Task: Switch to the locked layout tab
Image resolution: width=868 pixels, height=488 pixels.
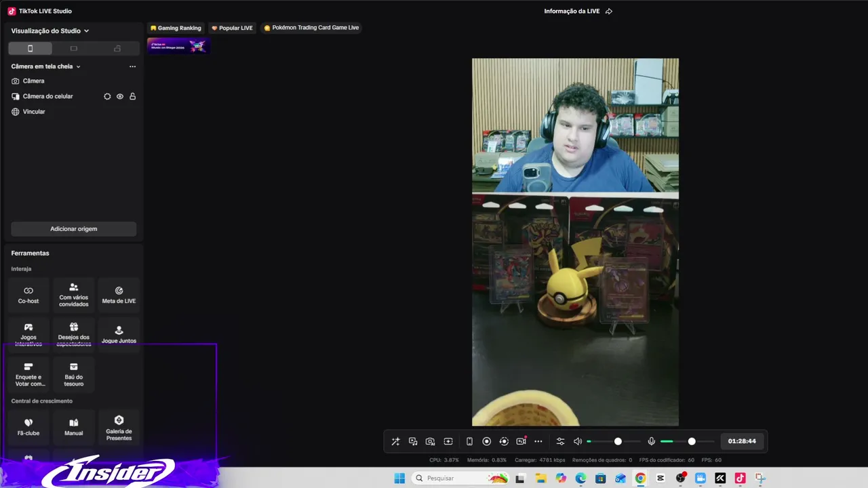Action: point(117,48)
